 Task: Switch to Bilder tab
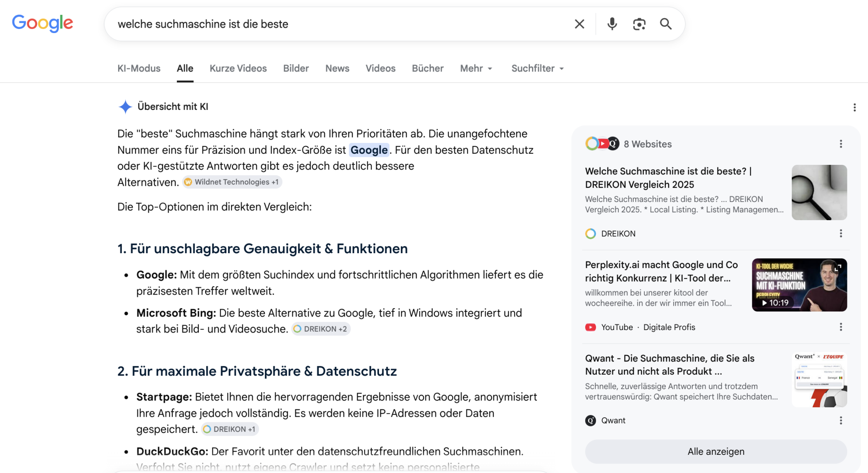tap(296, 68)
